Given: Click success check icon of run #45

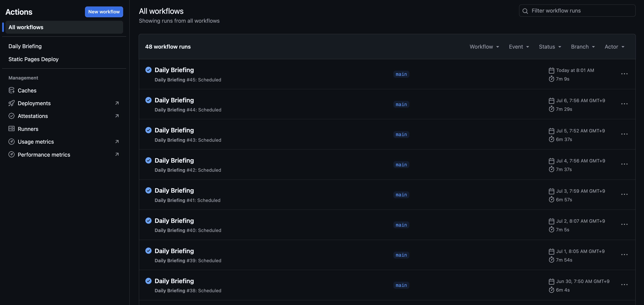Looking at the screenshot, I should click(x=148, y=70).
